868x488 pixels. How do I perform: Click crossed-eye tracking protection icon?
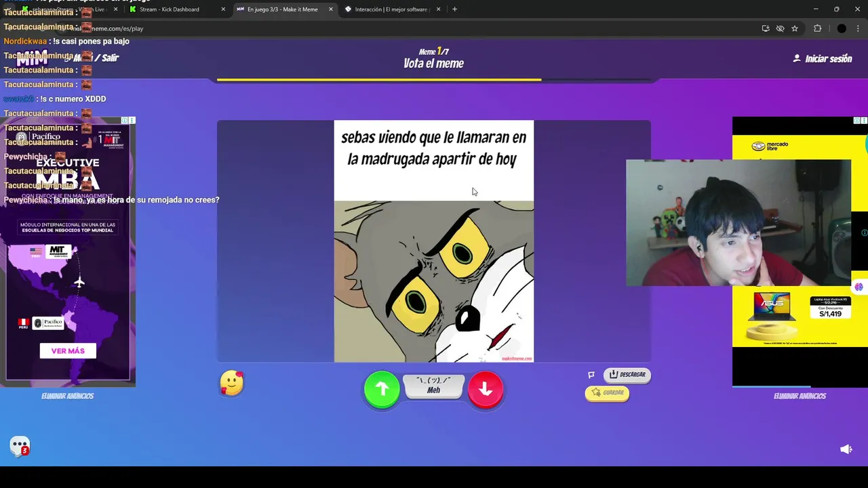(x=780, y=28)
